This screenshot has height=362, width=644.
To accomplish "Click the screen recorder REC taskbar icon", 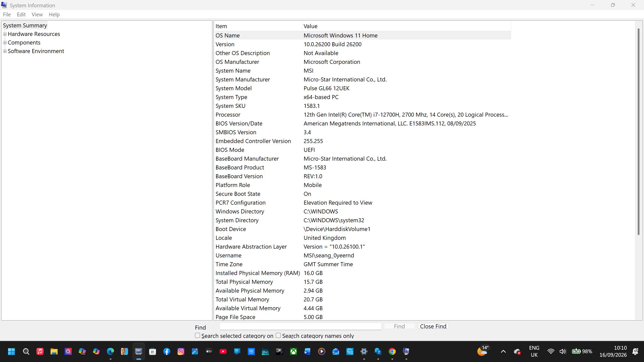I will pos(139,351).
